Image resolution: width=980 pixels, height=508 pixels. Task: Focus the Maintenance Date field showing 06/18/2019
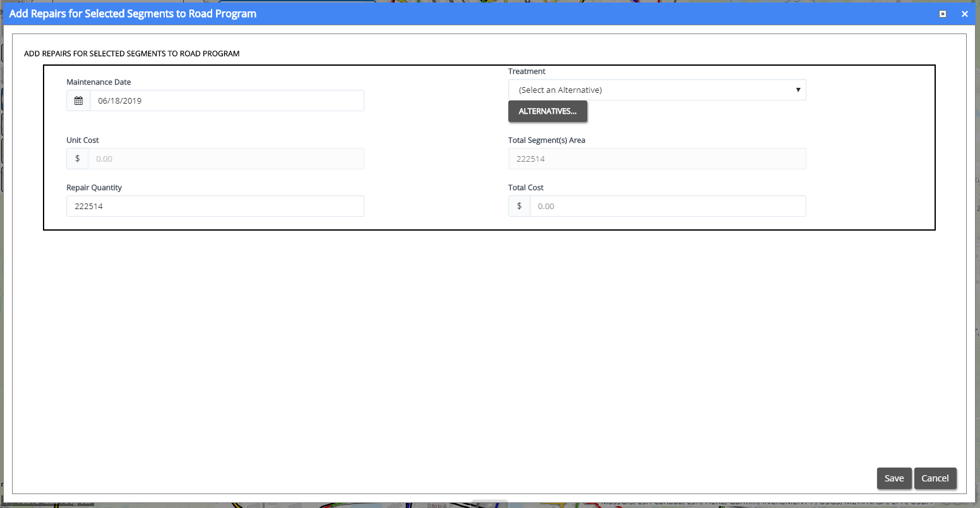(x=226, y=100)
